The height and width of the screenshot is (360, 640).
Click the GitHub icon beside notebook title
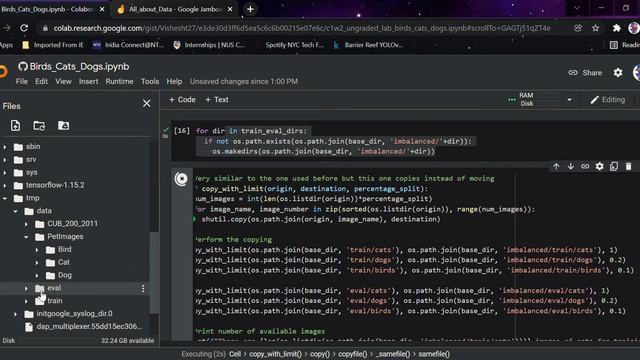[x=23, y=67]
